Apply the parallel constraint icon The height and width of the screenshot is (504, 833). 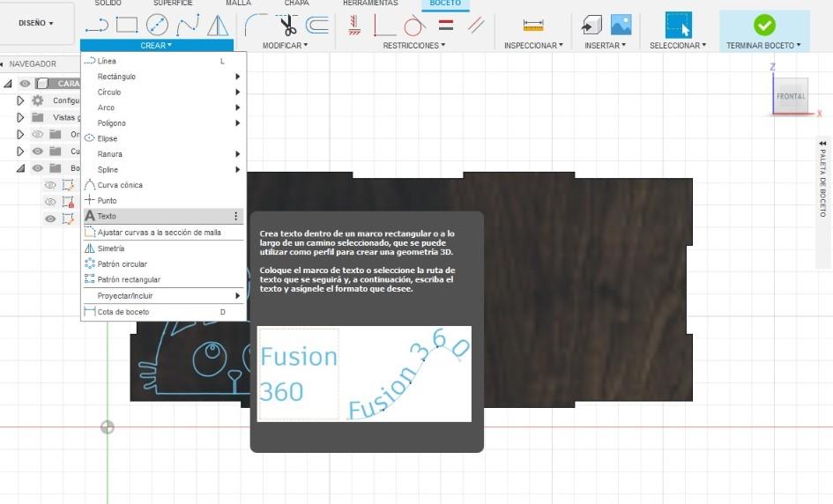(476, 25)
